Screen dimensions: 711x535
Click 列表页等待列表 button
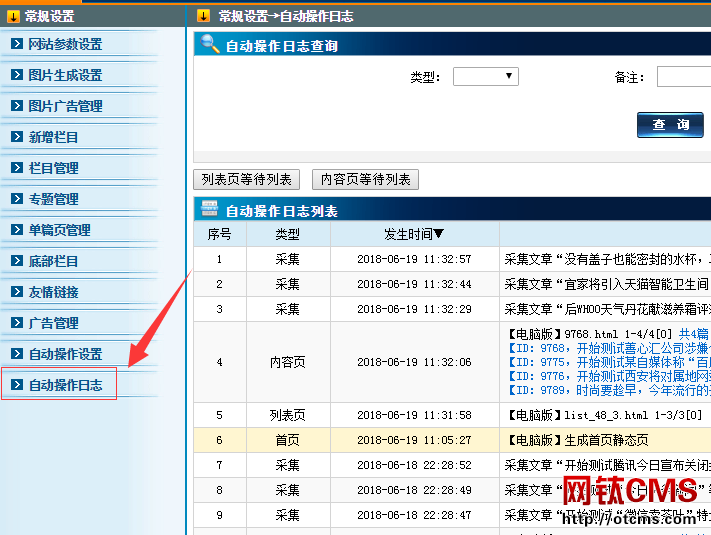pyautogui.click(x=246, y=180)
